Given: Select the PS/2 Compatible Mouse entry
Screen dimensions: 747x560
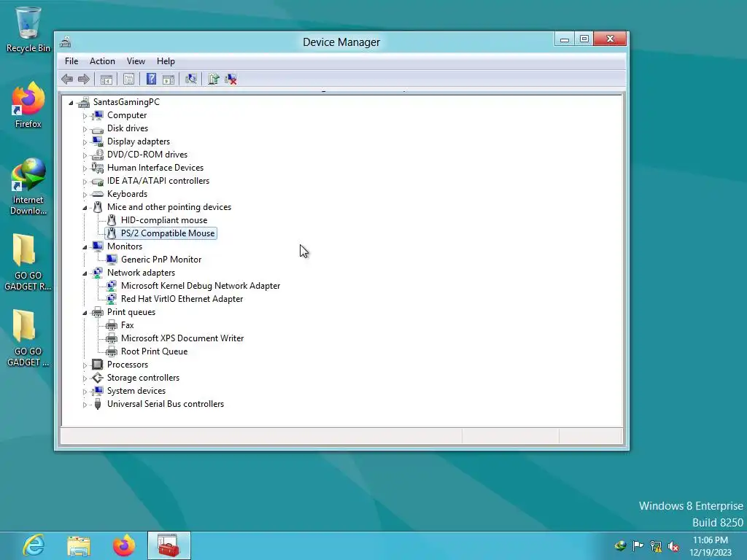Looking at the screenshot, I should 168,233.
